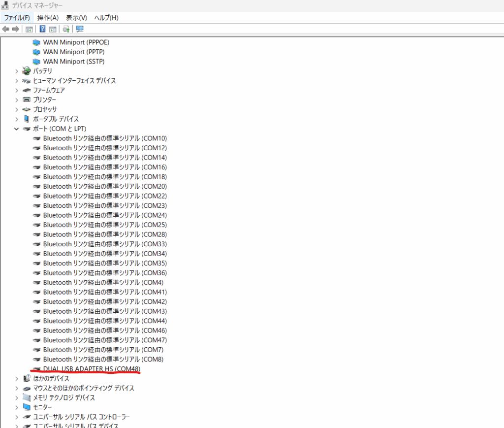The width and height of the screenshot is (504, 428).
Task: Select the Bluetooth serial COM16 entry
Action: pos(105,167)
